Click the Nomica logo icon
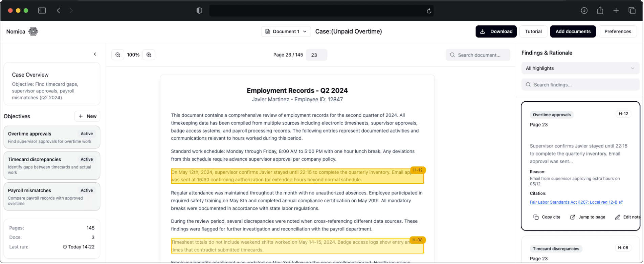The height and width of the screenshot is (264, 644). [x=33, y=32]
